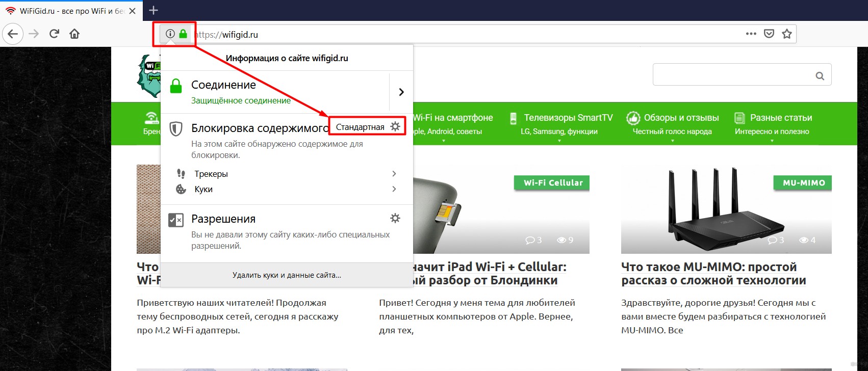Close the WiFiGid.ru tab
868x371 pixels.
click(132, 11)
